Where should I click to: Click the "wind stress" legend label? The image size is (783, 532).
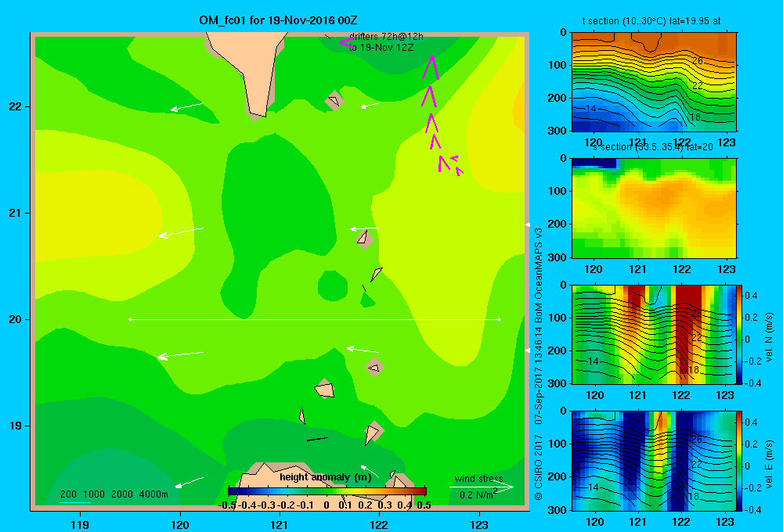click(x=479, y=479)
